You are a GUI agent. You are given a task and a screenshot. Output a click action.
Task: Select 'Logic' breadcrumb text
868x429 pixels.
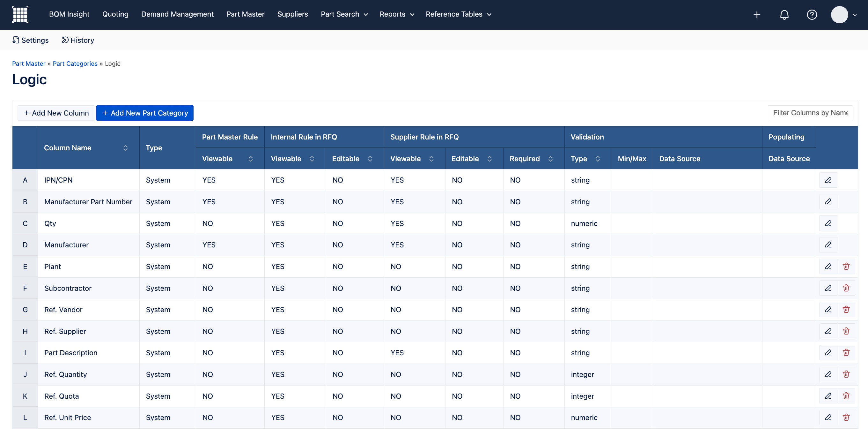coord(113,64)
